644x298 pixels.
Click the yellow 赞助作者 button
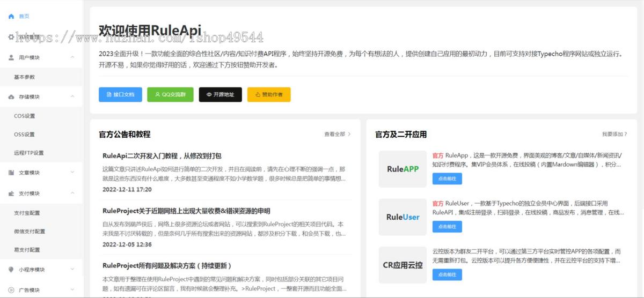pos(269,94)
